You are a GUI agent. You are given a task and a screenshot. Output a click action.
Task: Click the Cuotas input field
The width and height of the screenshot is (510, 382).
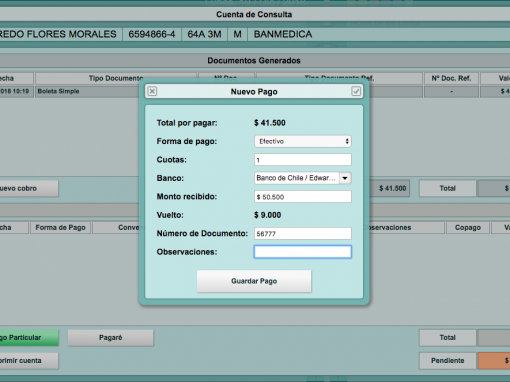coord(303,160)
